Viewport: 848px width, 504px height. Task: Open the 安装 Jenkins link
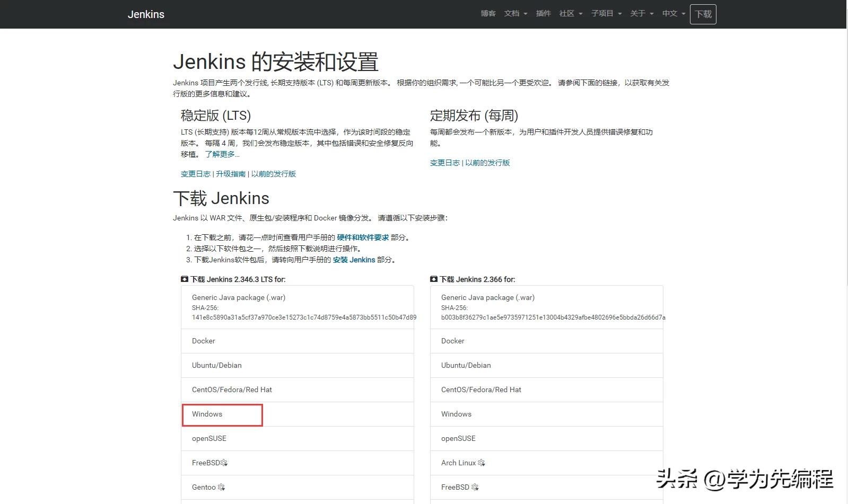pyautogui.click(x=354, y=260)
